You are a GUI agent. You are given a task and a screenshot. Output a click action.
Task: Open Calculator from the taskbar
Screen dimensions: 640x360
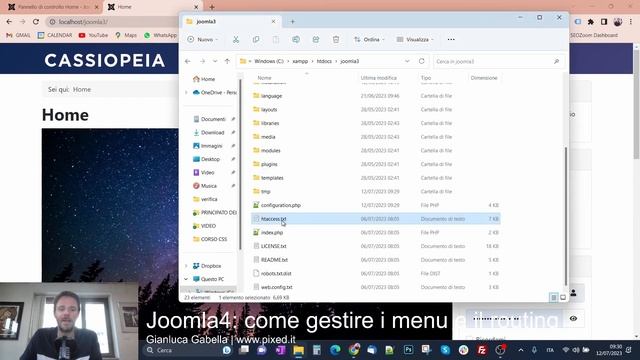coord(317,350)
